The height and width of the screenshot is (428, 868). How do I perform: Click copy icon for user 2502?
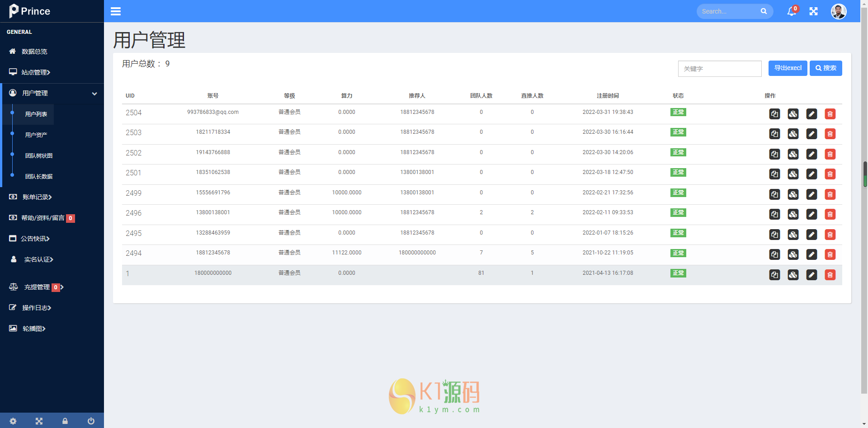(x=774, y=154)
